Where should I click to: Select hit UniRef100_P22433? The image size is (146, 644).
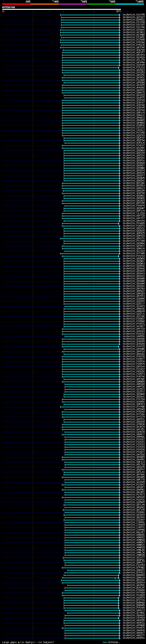click(134, 369)
